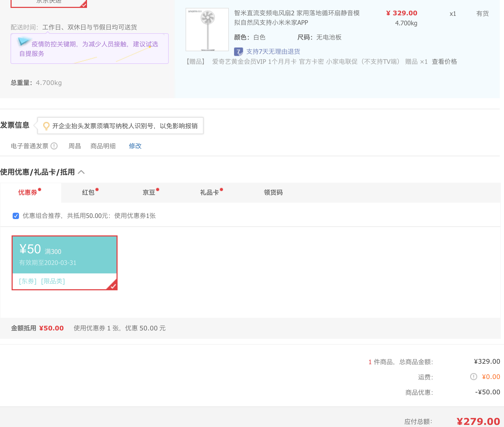Open the 支持7天无理由退货 link

coord(273,51)
